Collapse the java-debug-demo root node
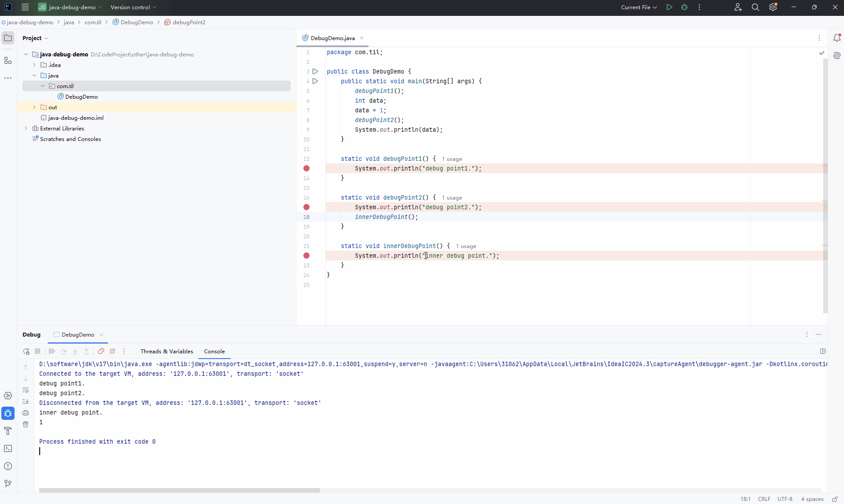 pos(26,54)
